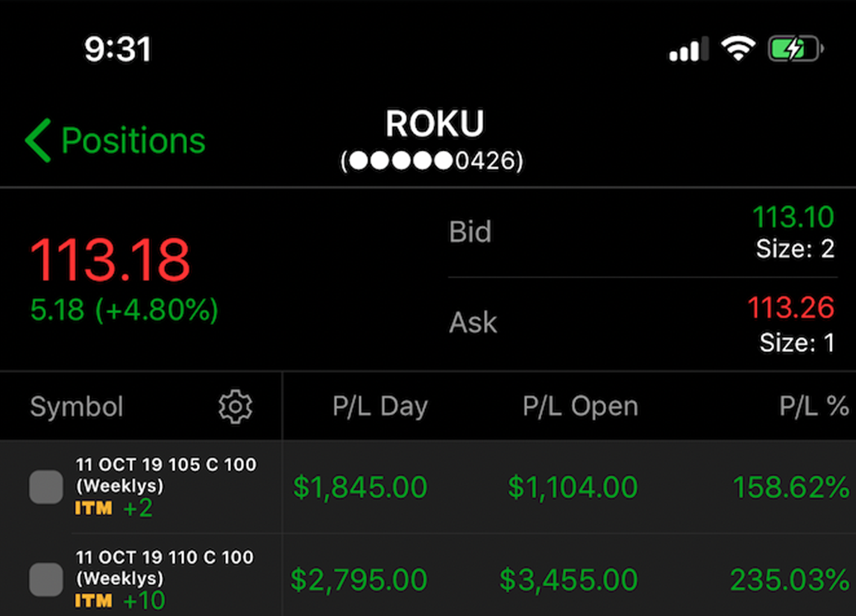Viewport: 856px width, 616px height.
Task: Tap the Bid price 113.10
Action: pos(793,217)
